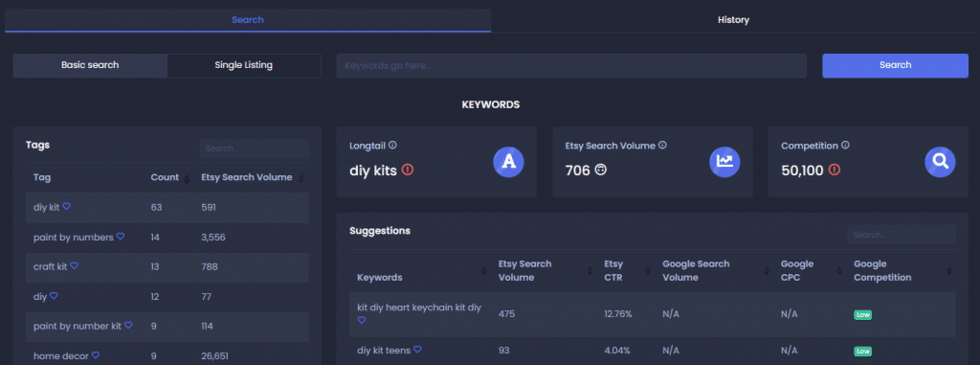Screen dimensions: 980x365
Task: Switch to the History tab
Action: click(733, 20)
